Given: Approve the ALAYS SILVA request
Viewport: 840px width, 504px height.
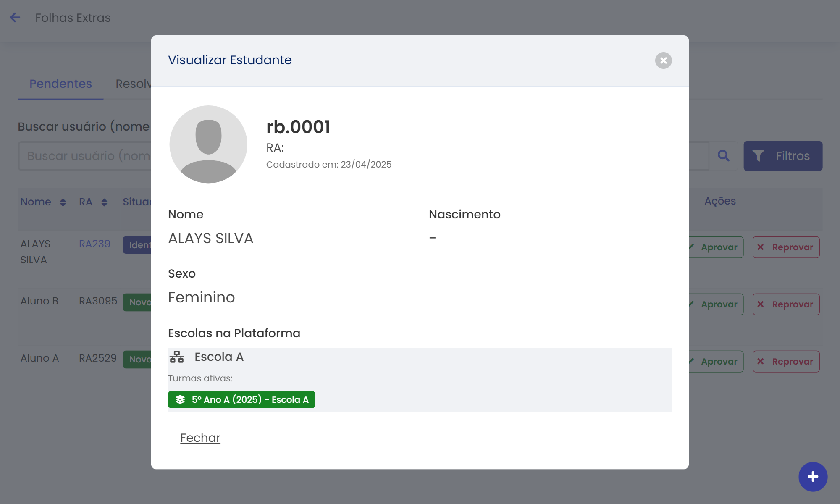Looking at the screenshot, I should click(x=716, y=247).
